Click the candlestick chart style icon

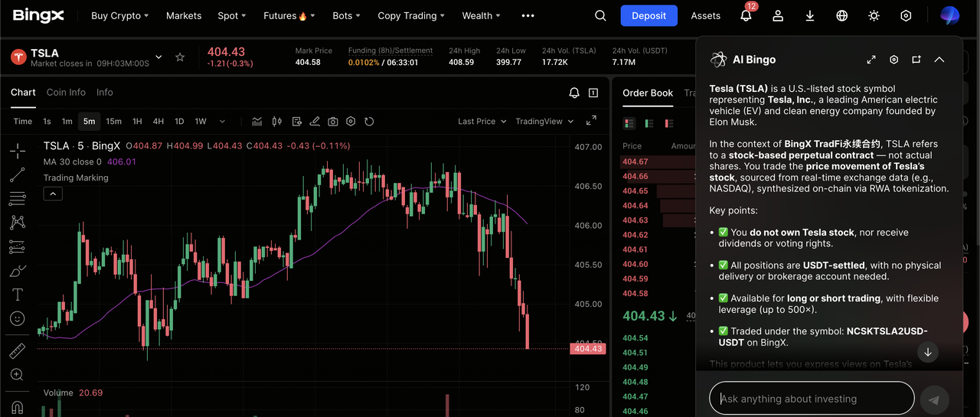pos(276,122)
